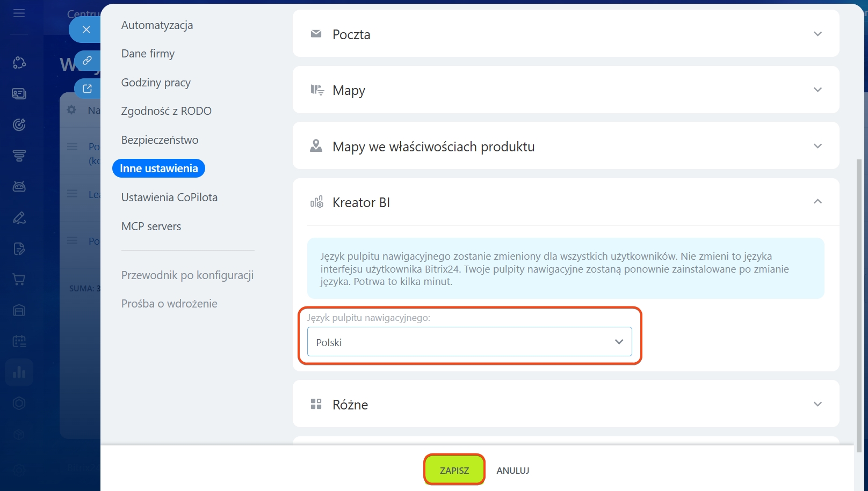Click the funnel icon in the sidebar
This screenshot has width=868, height=491.
(19, 156)
